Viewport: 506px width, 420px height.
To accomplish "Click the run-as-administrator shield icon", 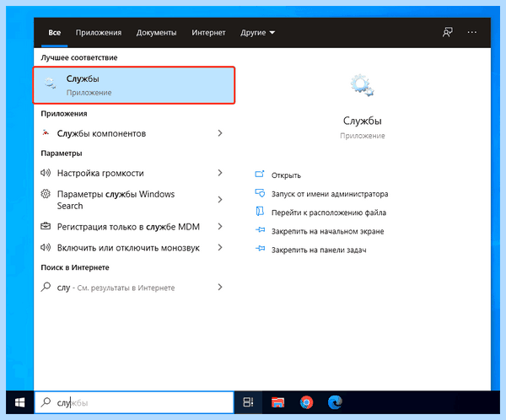I will (x=260, y=193).
